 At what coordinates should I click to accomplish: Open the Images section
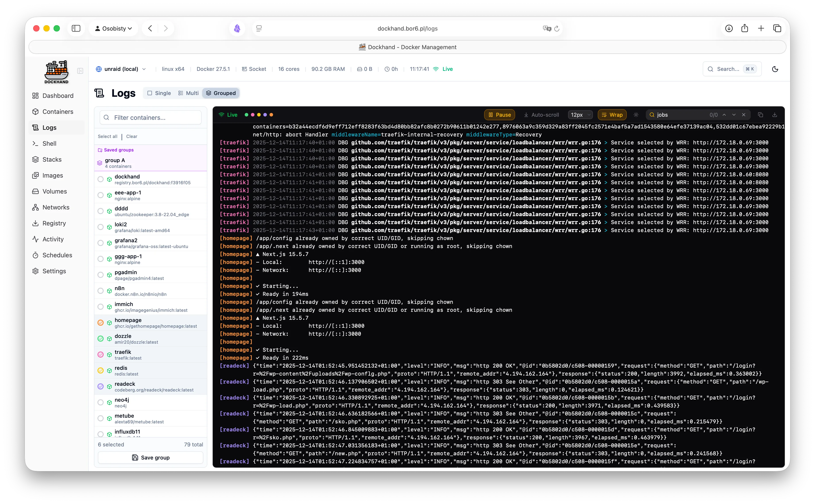tap(52, 175)
